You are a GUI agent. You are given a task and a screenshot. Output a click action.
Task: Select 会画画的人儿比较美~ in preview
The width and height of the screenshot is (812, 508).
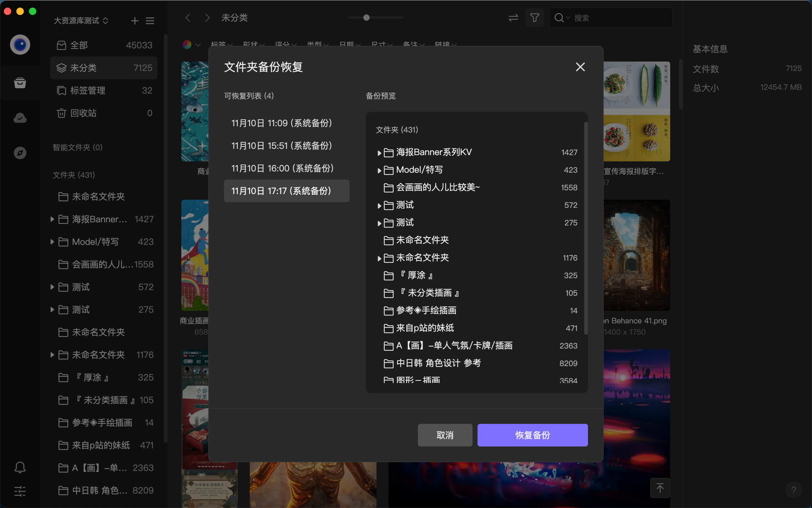[x=477, y=187]
